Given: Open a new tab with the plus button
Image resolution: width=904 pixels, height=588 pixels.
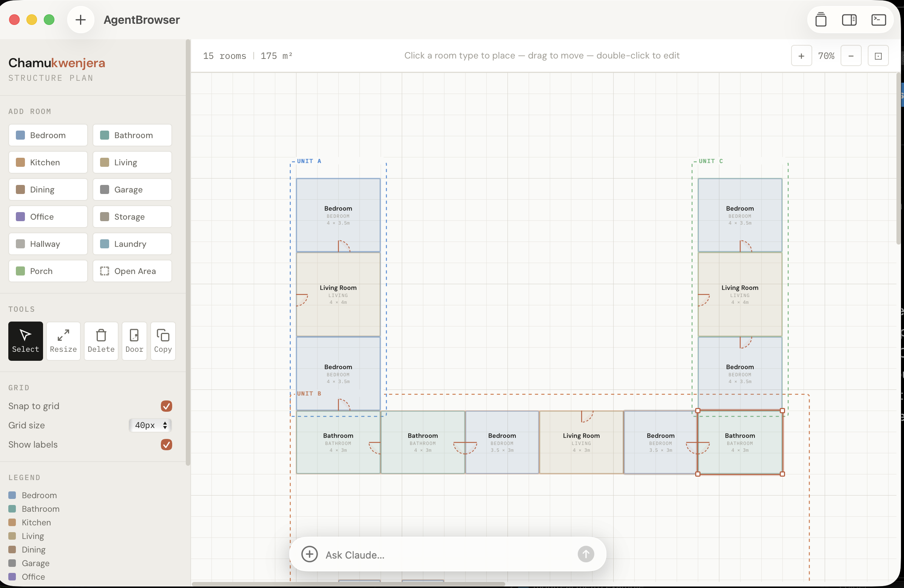Looking at the screenshot, I should point(80,19).
